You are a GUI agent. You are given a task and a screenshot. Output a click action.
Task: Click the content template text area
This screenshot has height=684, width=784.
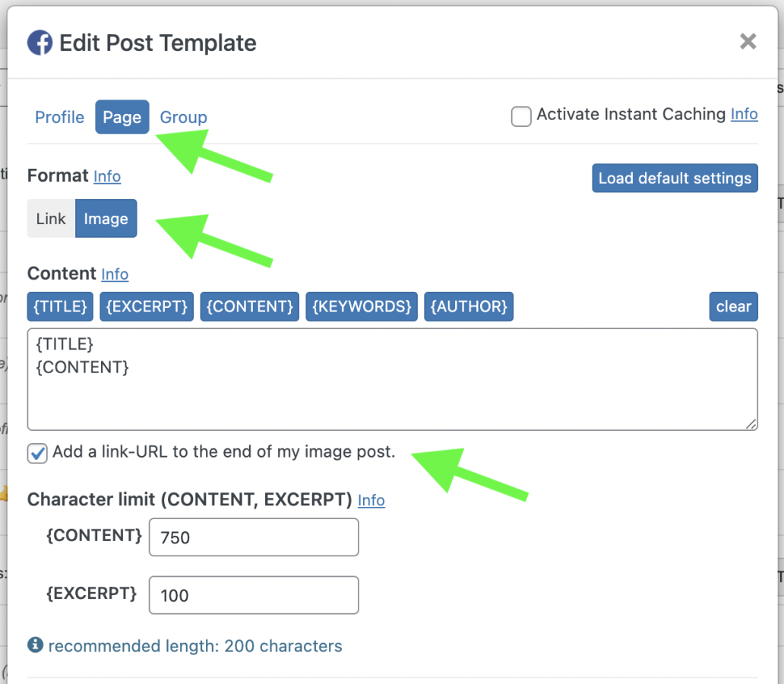coord(393,379)
